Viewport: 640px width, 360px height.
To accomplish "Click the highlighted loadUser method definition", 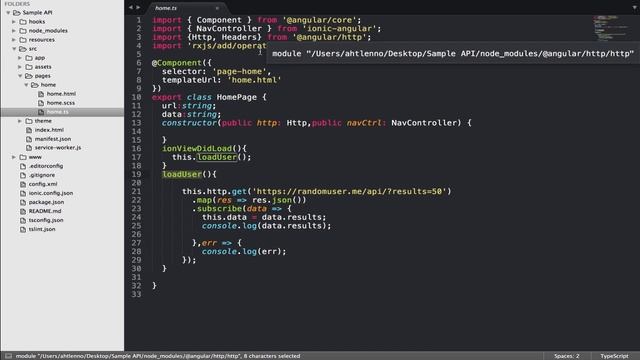I will 182,174.
